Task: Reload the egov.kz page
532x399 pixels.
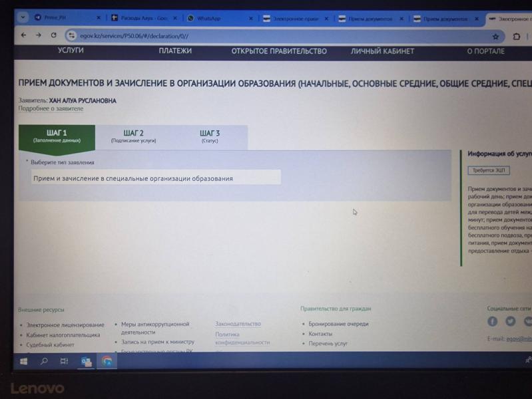Action: 53,35
